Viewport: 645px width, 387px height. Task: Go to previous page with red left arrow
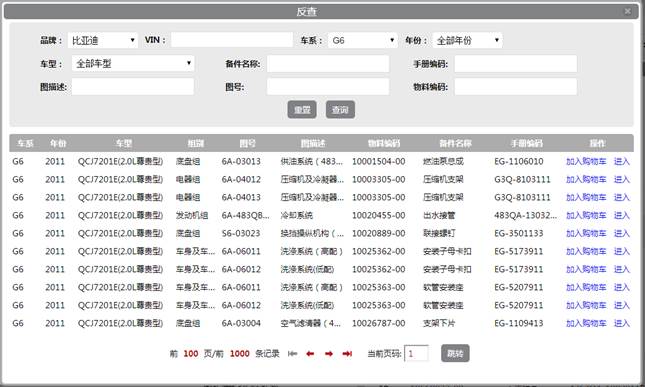coord(310,354)
